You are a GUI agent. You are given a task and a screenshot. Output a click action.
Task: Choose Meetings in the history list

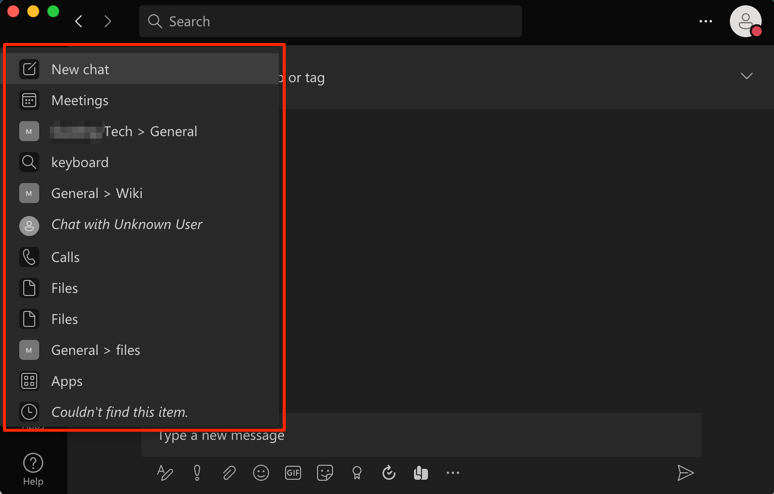pos(80,100)
